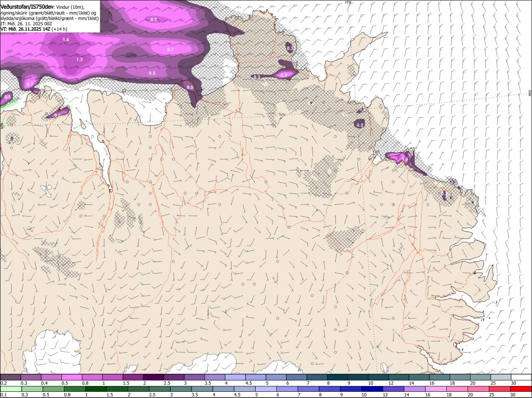Click the 20 label on the lower scale

coord(470,395)
